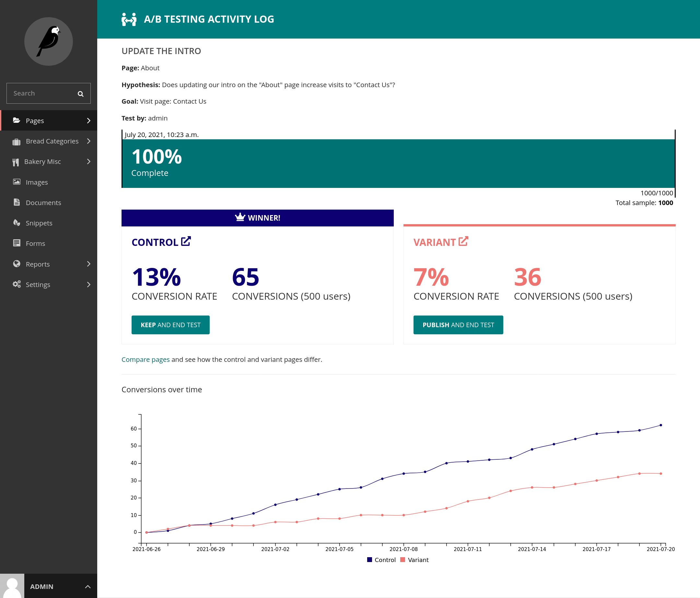Expand the Settings submenu chevron
The height and width of the screenshot is (598, 700).
coord(88,285)
